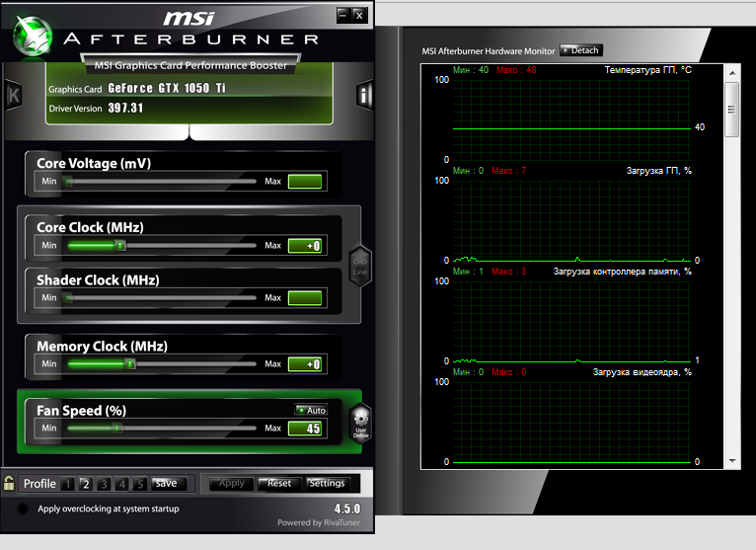Open the information i side button
The width and height of the screenshot is (756, 550).
point(364,95)
